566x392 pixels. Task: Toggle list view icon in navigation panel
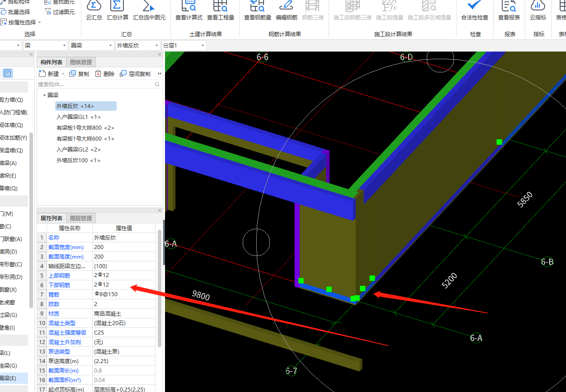tap(8, 73)
